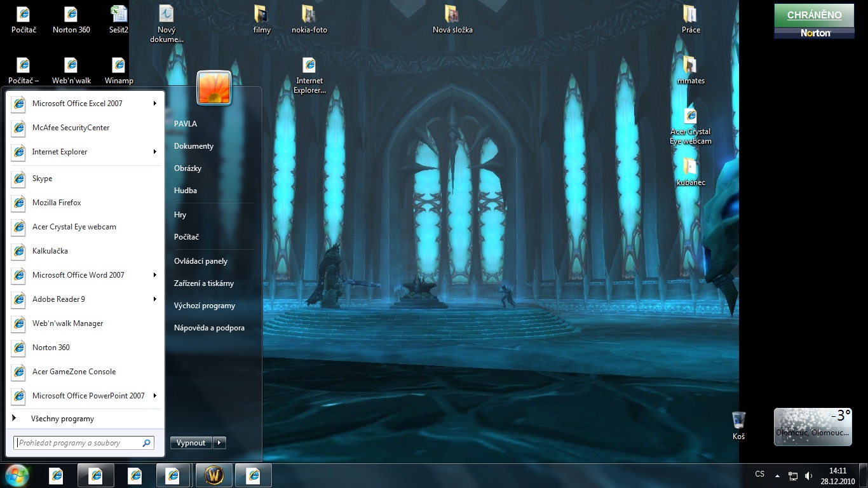The height and width of the screenshot is (488, 868).
Task: Show hidden system tray icons
Action: point(777,475)
